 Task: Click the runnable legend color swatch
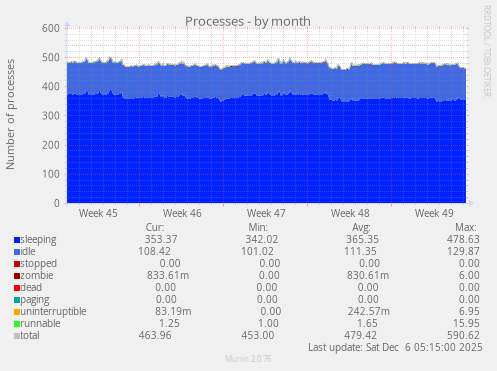[17, 324]
